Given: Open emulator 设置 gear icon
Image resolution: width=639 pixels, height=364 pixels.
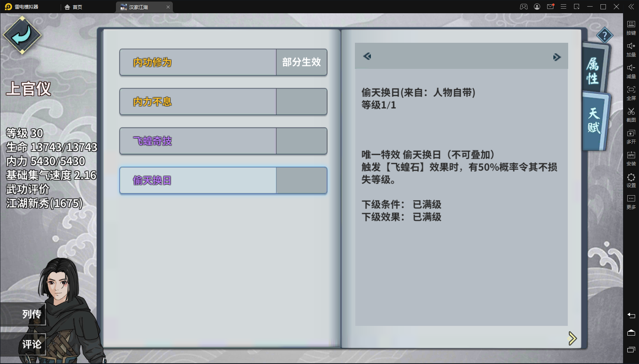Looking at the screenshot, I should (x=631, y=180).
